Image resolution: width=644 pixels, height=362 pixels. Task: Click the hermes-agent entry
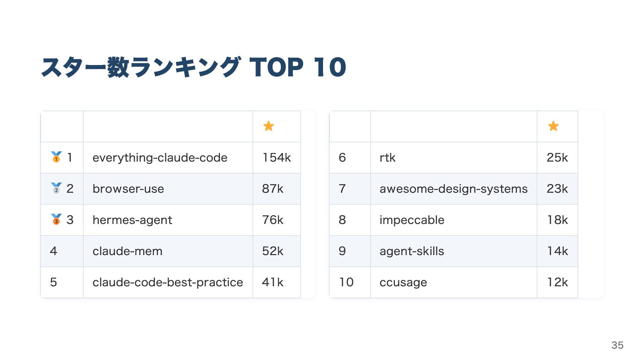pyautogui.click(x=132, y=220)
